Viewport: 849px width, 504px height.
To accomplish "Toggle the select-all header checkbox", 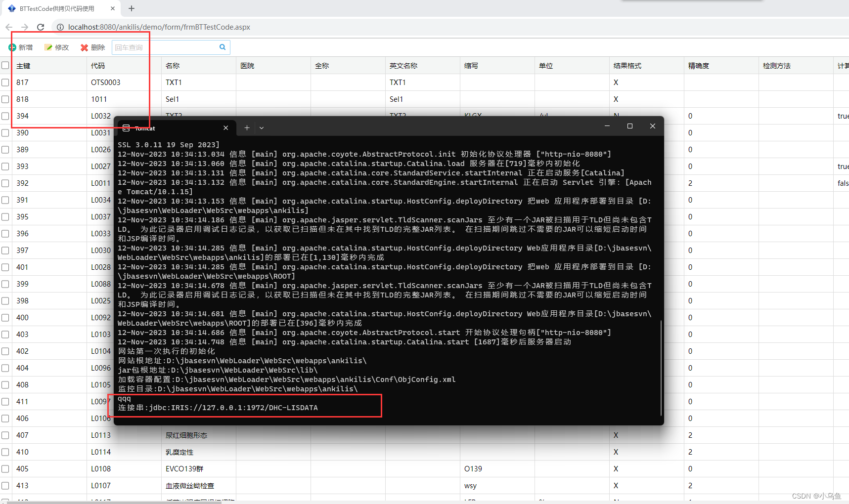I will pos(5,65).
